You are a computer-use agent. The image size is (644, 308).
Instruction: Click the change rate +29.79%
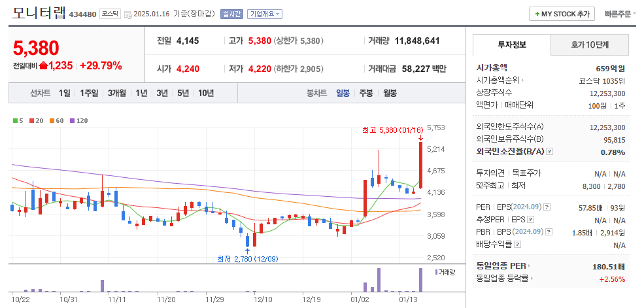click(101, 65)
